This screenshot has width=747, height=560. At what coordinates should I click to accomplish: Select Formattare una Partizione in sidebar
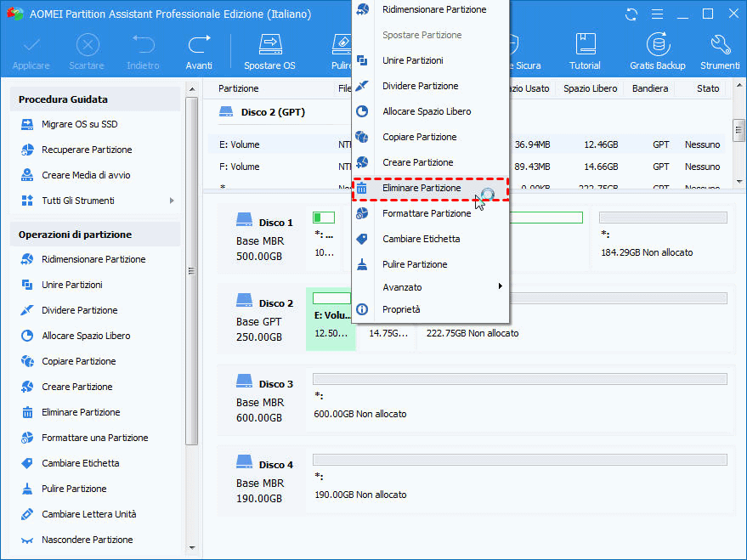coord(97,438)
